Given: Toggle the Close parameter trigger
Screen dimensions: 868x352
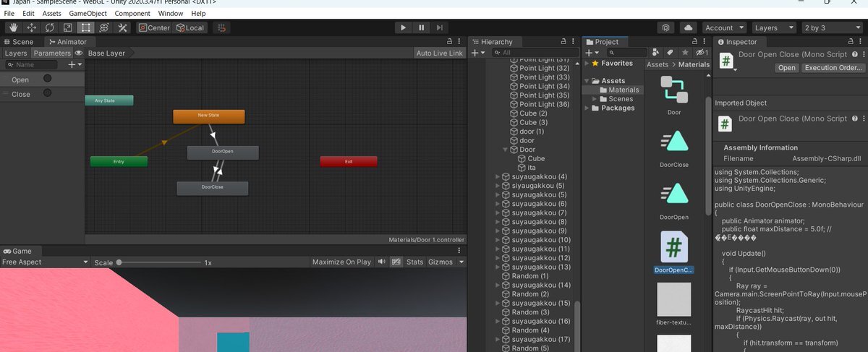Looking at the screenshot, I should 47,93.
